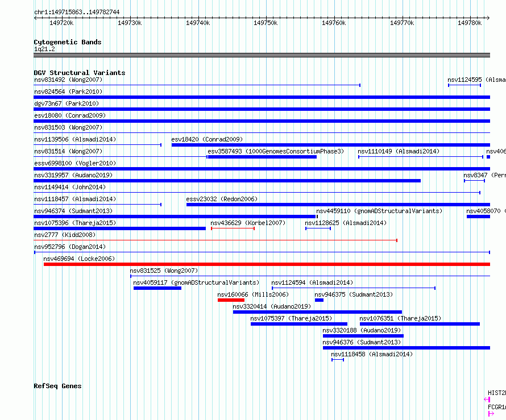
Task: Click the small blue nsv946375 bar
Action: click(x=319, y=300)
